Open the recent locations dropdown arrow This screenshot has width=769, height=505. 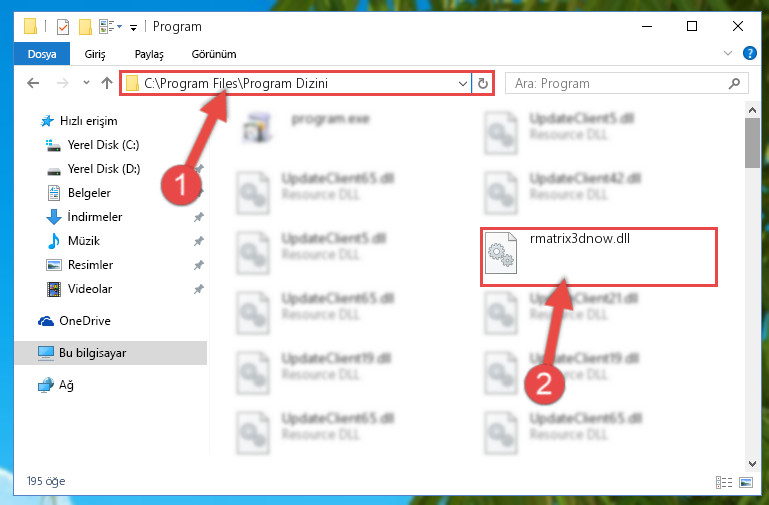point(86,83)
